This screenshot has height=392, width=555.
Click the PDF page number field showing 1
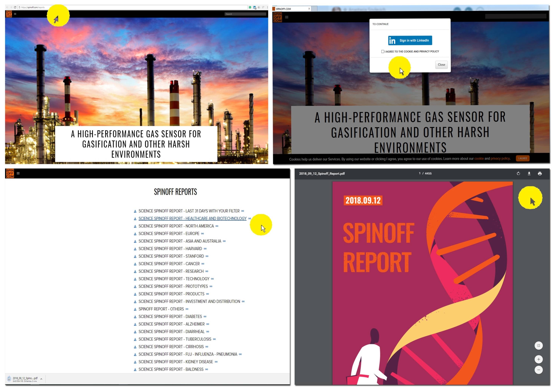pyautogui.click(x=420, y=173)
